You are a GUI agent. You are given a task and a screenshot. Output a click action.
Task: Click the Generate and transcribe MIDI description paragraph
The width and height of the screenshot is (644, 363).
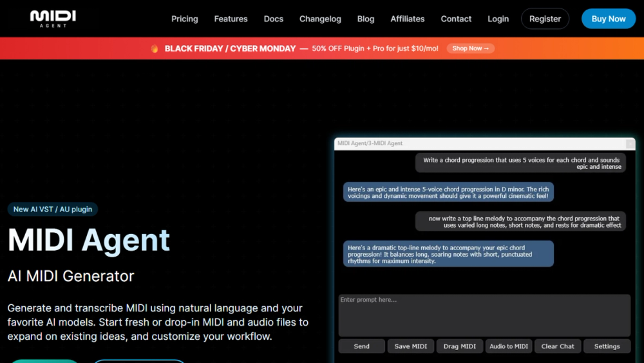(158, 322)
